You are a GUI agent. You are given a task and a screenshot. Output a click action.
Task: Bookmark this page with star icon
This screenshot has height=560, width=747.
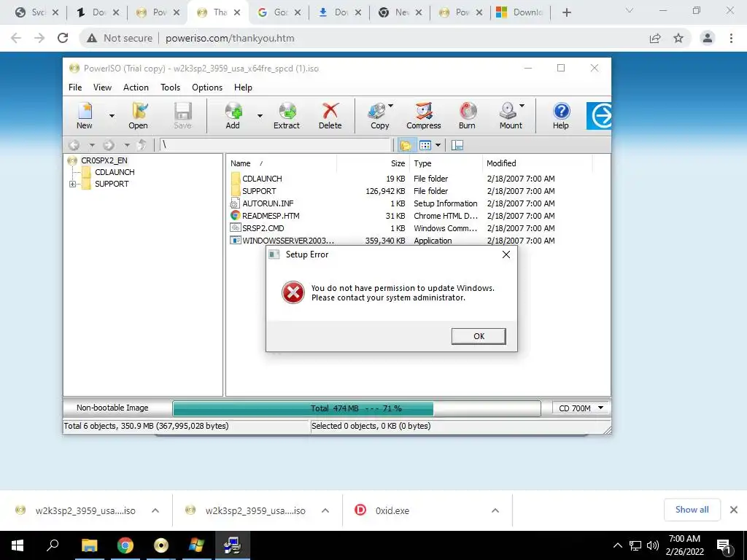point(678,38)
